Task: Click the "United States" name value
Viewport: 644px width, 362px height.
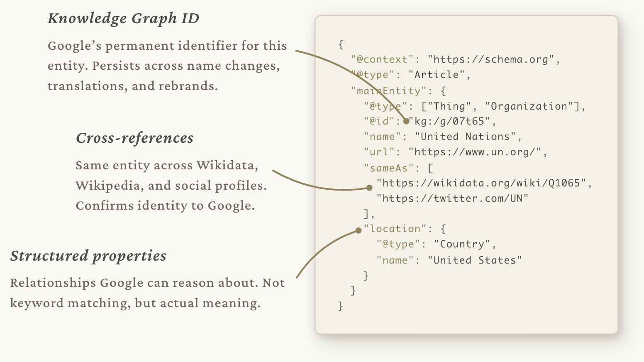Action: click(475, 260)
